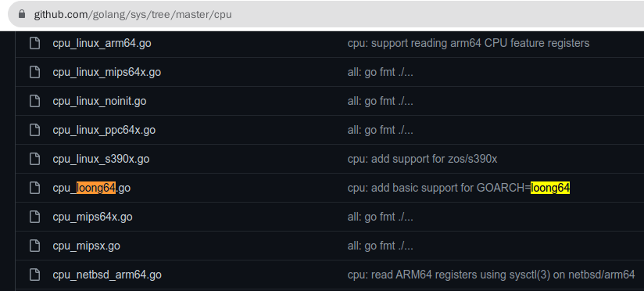View commit 'add support for zos/s390x'
Screen dimensions: 644x291
click(x=422, y=159)
